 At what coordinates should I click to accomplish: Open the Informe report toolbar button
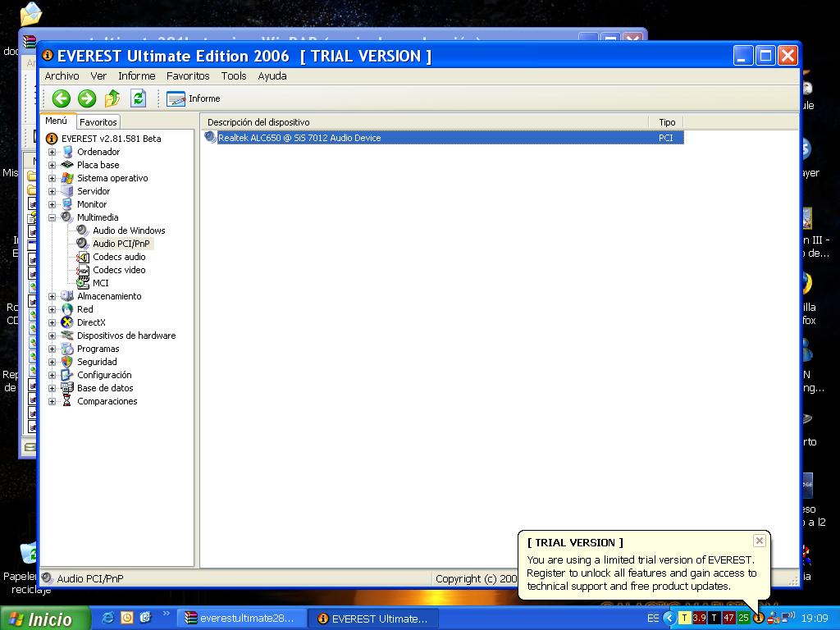click(x=194, y=98)
